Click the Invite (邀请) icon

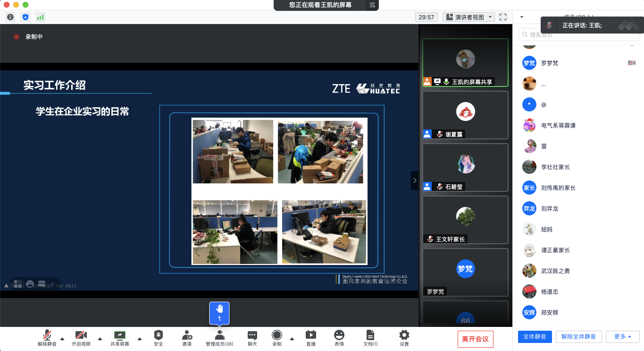(187, 338)
